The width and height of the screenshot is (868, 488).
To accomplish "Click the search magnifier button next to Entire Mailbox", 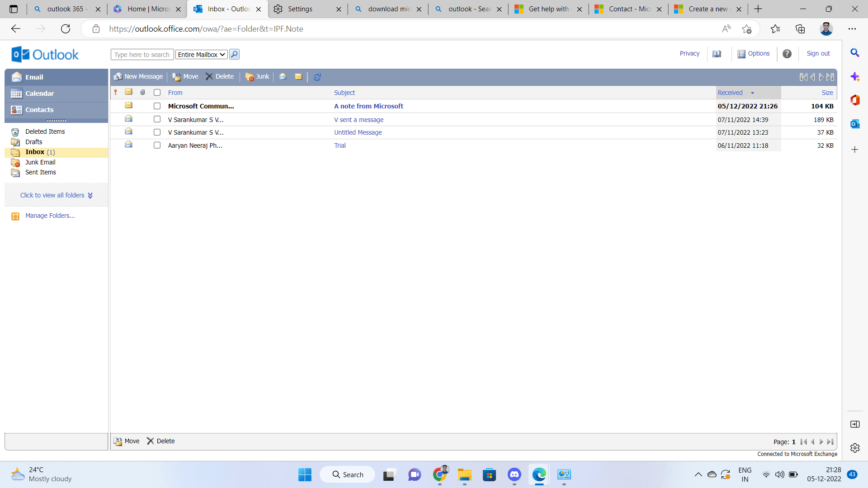I will click(234, 54).
